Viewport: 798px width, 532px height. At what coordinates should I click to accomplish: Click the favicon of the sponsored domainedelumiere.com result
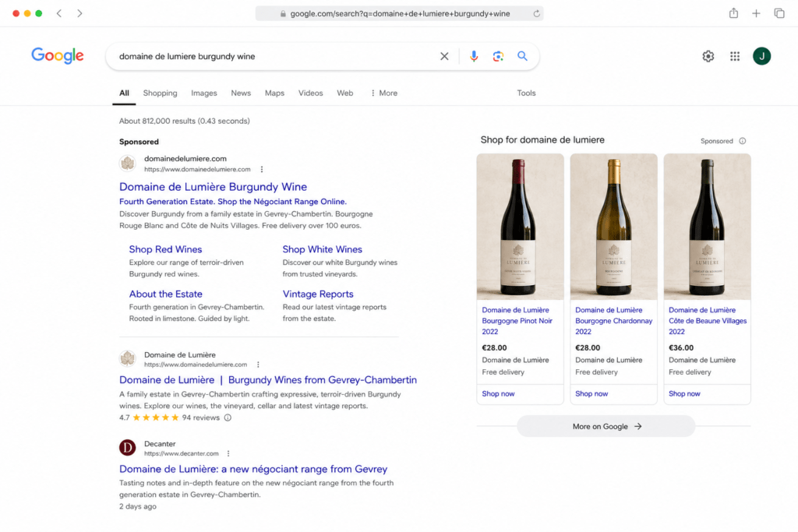(x=127, y=164)
